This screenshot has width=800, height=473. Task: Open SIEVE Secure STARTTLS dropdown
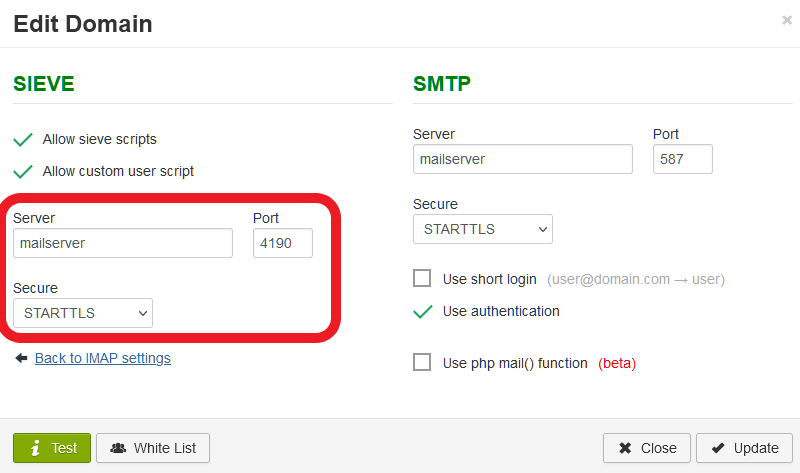click(x=83, y=313)
